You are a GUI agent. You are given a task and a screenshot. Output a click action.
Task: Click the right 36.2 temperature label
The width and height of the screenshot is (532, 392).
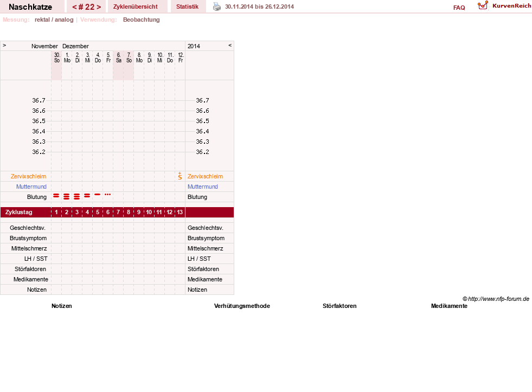202,152
